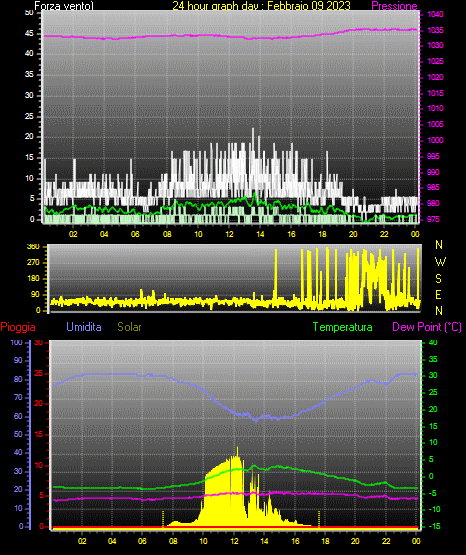The height and width of the screenshot is (555, 466).
Task: Click the Pressione legend label
Action: (394, 6)
